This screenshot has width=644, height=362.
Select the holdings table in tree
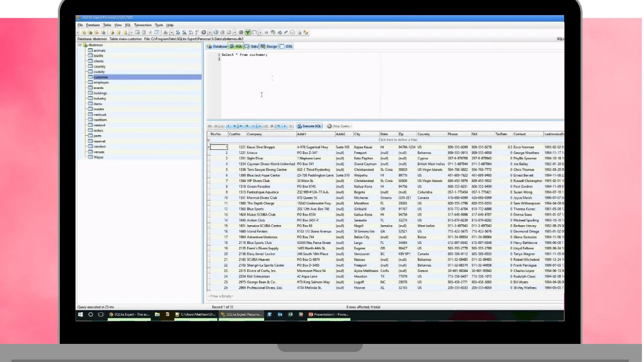click(x=100, y=93)
